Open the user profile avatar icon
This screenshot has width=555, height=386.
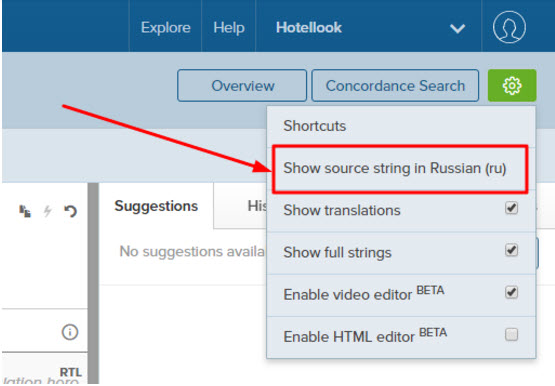coord(509,27)
